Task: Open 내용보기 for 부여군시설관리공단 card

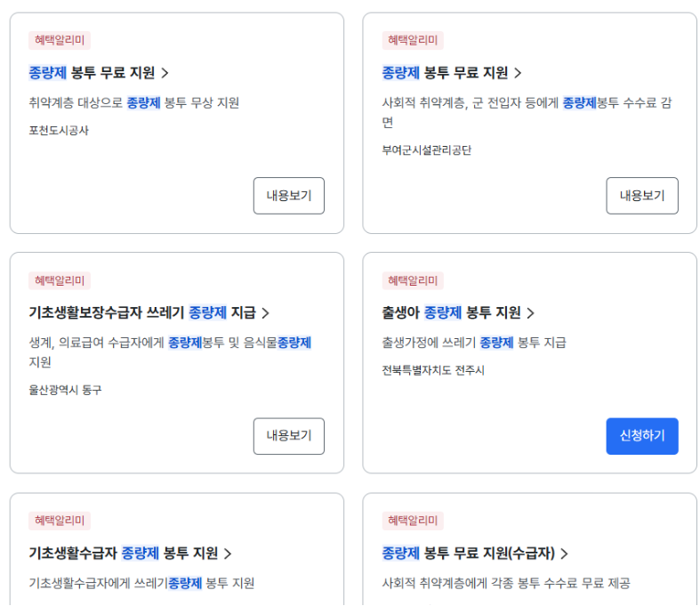Action: [641, 196]
